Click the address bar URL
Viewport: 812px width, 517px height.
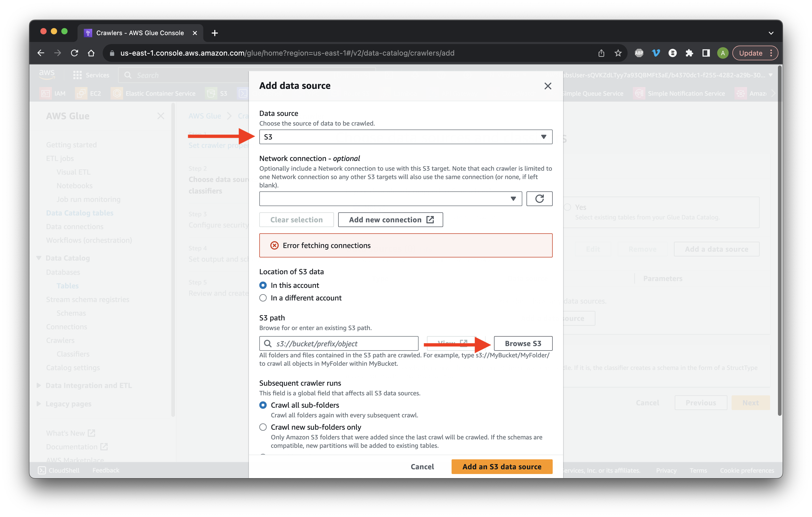287,53
